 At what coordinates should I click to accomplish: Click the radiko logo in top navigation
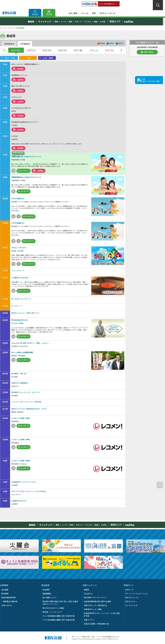tap(129, 22)
